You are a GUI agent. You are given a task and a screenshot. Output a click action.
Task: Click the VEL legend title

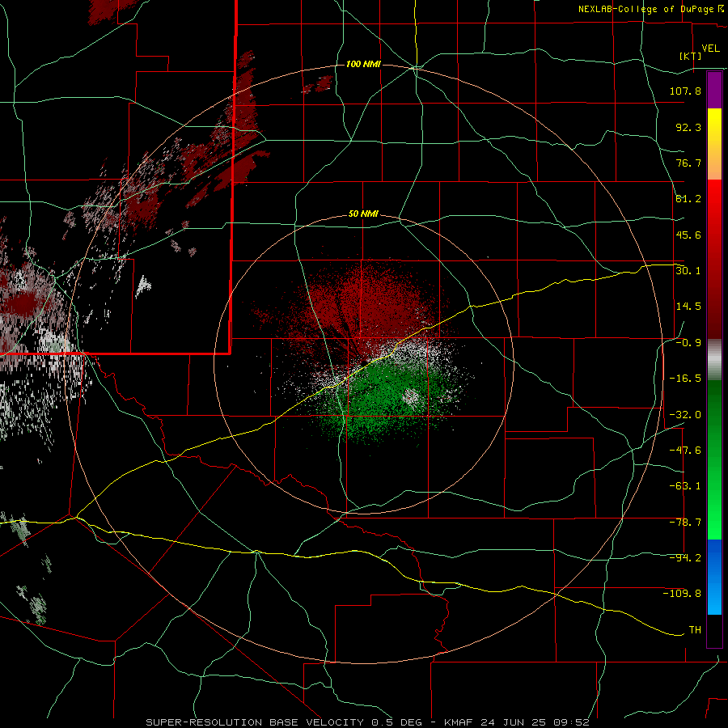(x=710, y=48)
